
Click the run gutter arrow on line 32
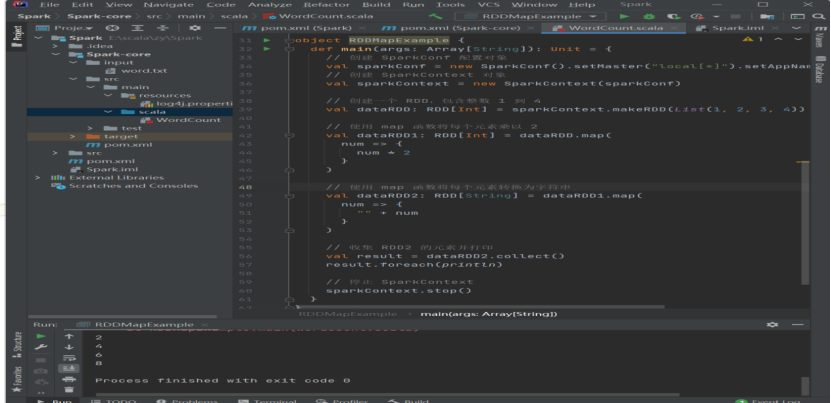[267, 49]
